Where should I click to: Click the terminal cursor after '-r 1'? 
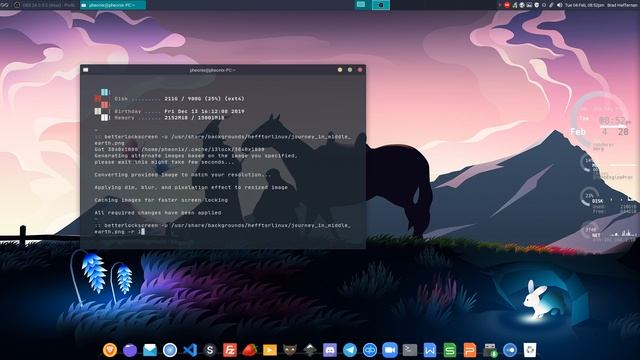coord(143,231)
